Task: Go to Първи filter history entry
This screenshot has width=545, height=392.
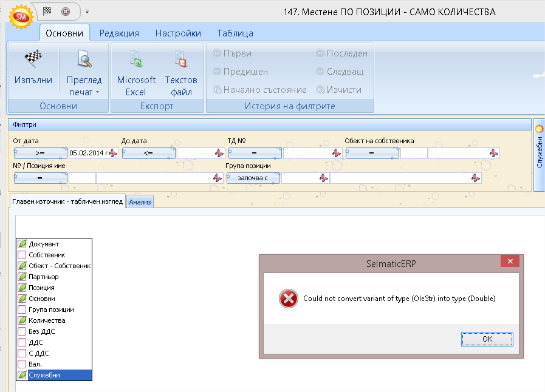Action: (232, 53)
